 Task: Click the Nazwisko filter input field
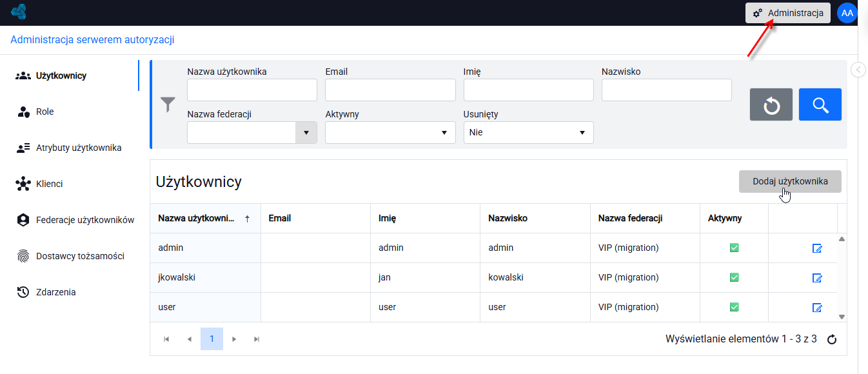[666, 90]
